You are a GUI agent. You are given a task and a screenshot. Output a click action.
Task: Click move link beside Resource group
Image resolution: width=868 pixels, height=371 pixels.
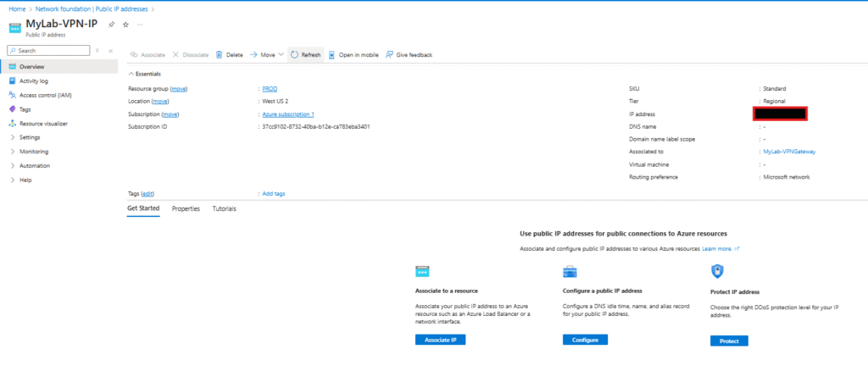coord(179,88)
